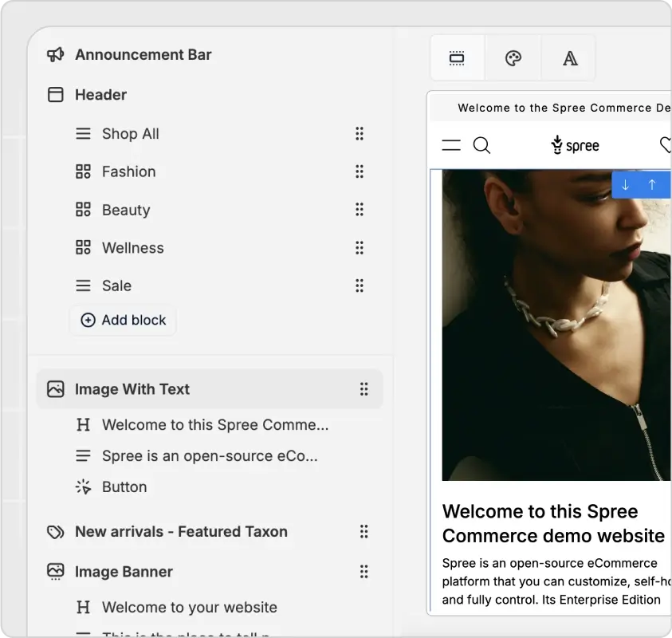
Task: Expand the Image Banner section
Action: click(x=124, y=572)
